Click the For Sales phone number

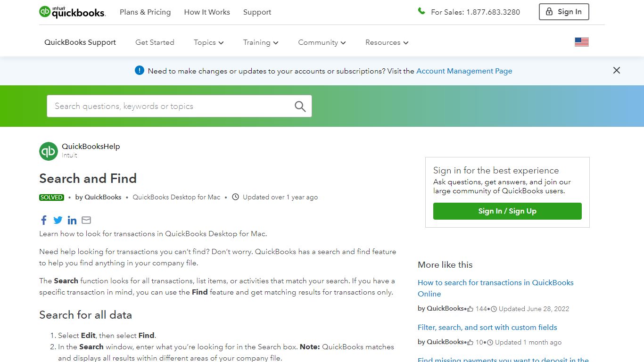click(476, 12)
